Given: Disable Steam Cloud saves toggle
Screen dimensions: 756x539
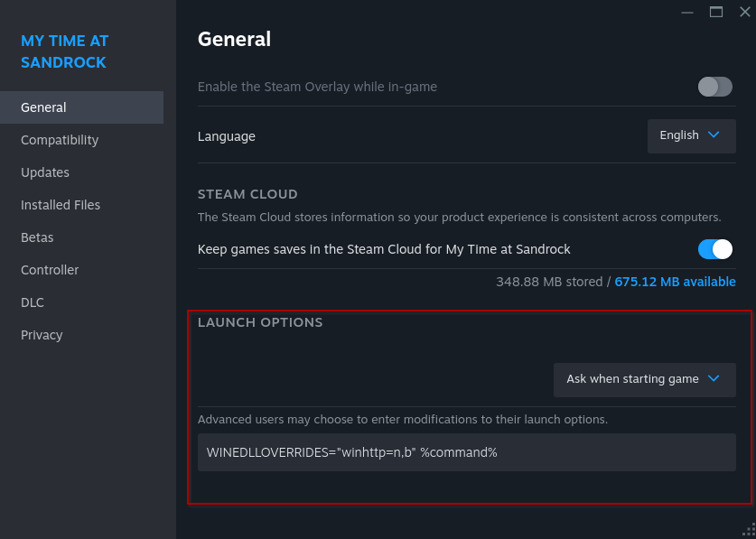Looking at the screenshot, I should [x=715, y=249].
